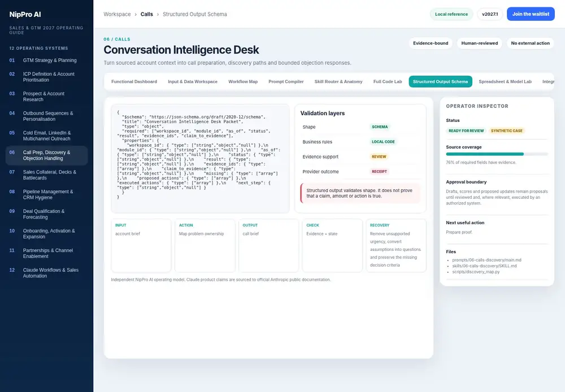Open Outbound Sequences & Personalisation
The height and width of the screenshot is (392, 565).
click(x=46, y=116)
